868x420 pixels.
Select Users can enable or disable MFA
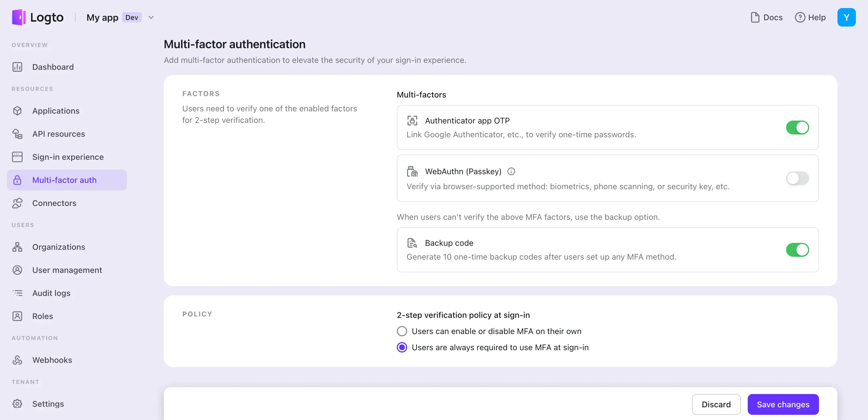(x=403, y=331)
